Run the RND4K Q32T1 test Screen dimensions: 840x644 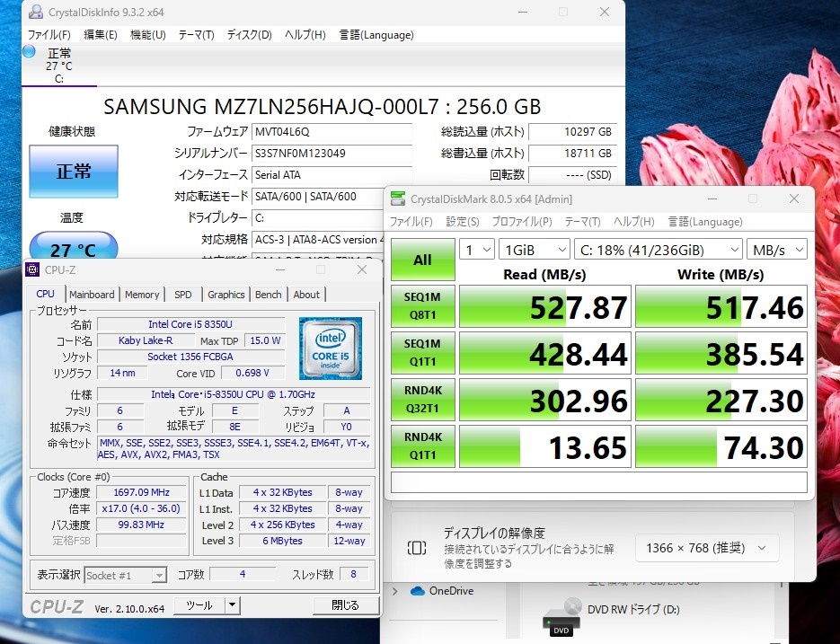click(x=422, y=399)
